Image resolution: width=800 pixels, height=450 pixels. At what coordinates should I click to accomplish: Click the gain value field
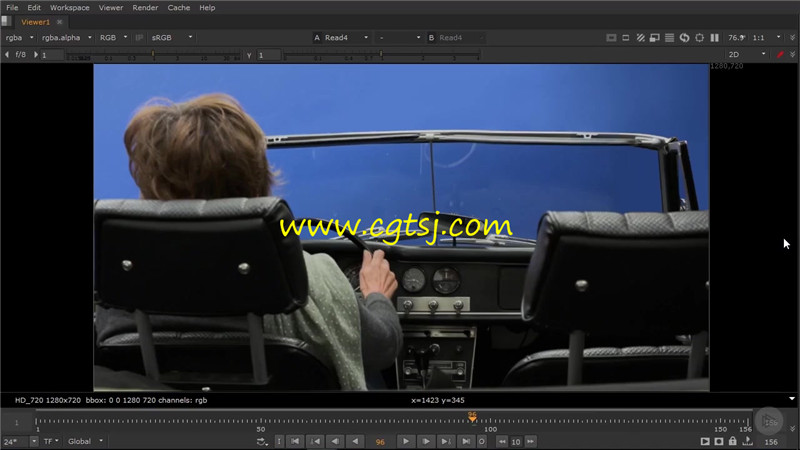(x=53, y=55)
